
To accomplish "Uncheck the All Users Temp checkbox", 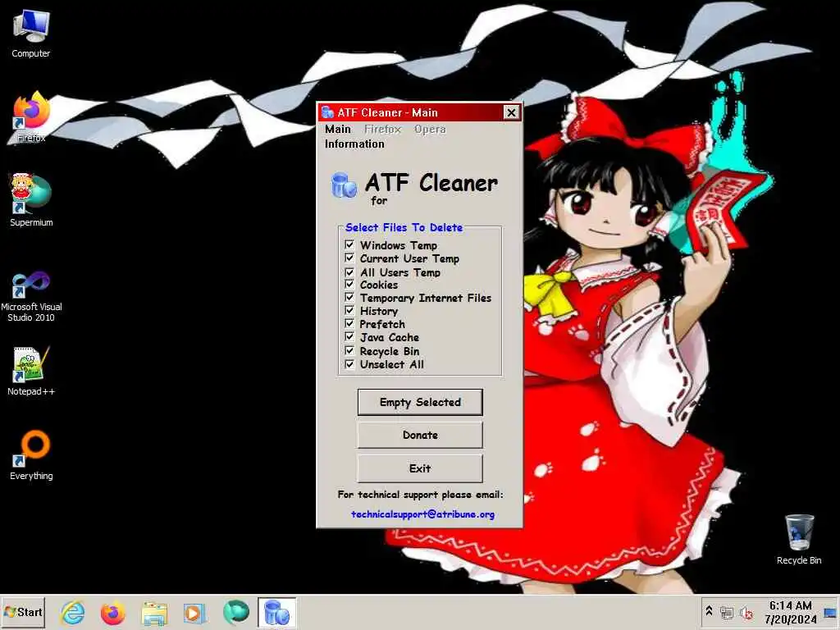I will 349,272.
